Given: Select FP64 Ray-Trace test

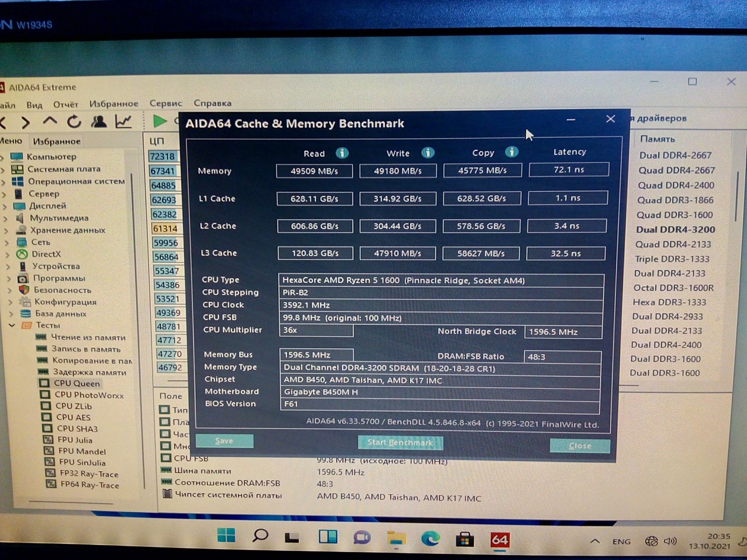Looking at the screenshot, I should tap(90, 485).
